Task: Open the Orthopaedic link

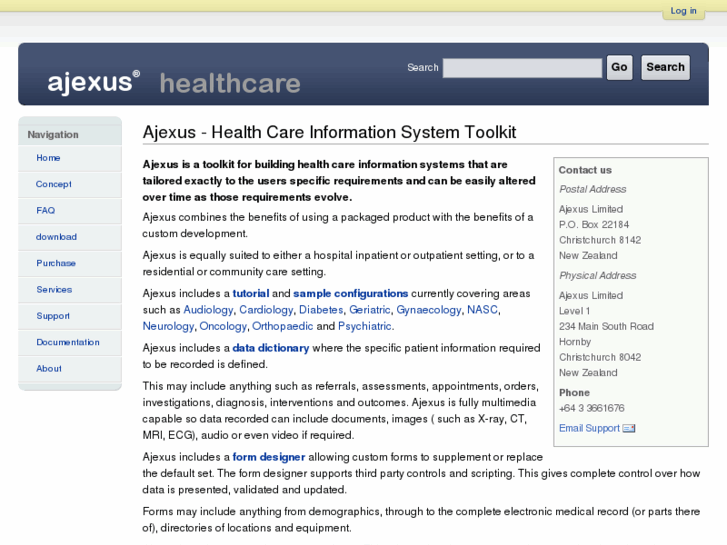Action: coord(282,326)
